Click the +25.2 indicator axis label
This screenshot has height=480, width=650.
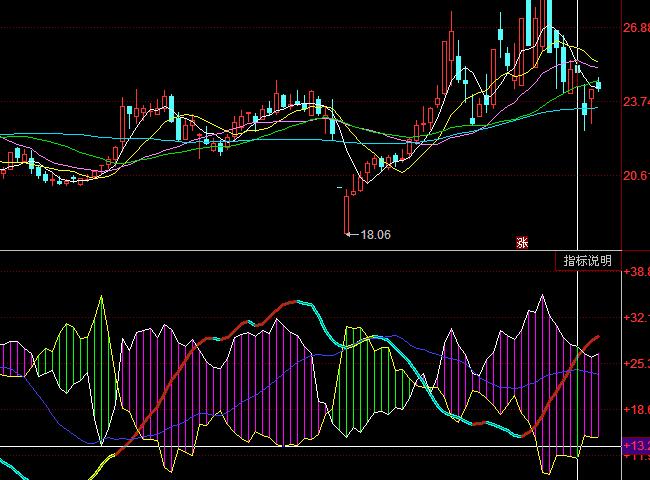(x=636, y=364)
